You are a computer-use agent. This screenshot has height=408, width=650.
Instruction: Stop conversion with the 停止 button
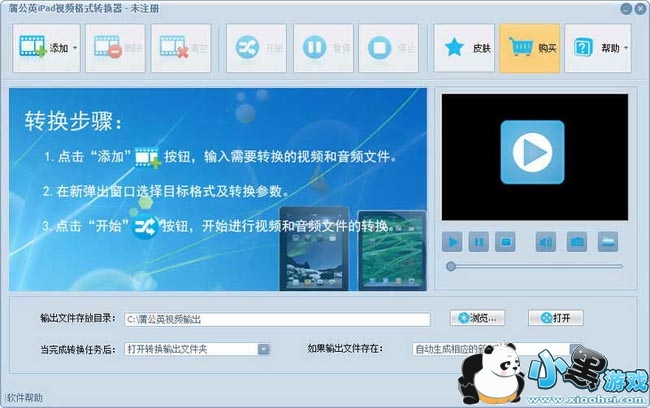[x=388, y=48]
